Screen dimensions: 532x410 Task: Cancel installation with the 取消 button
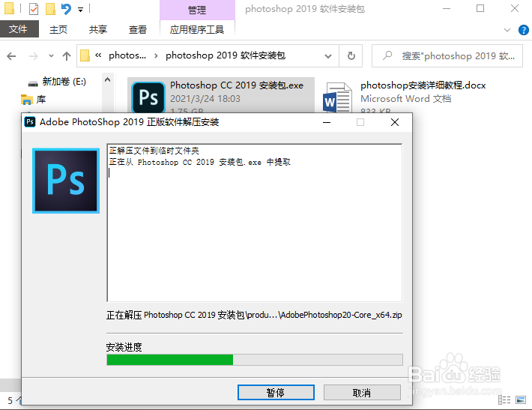pos(362,393)
